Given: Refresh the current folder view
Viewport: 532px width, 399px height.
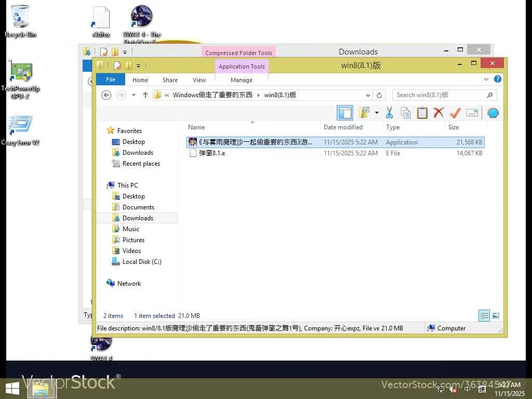Looking at the screenshot, I should [x=379, y=96].
